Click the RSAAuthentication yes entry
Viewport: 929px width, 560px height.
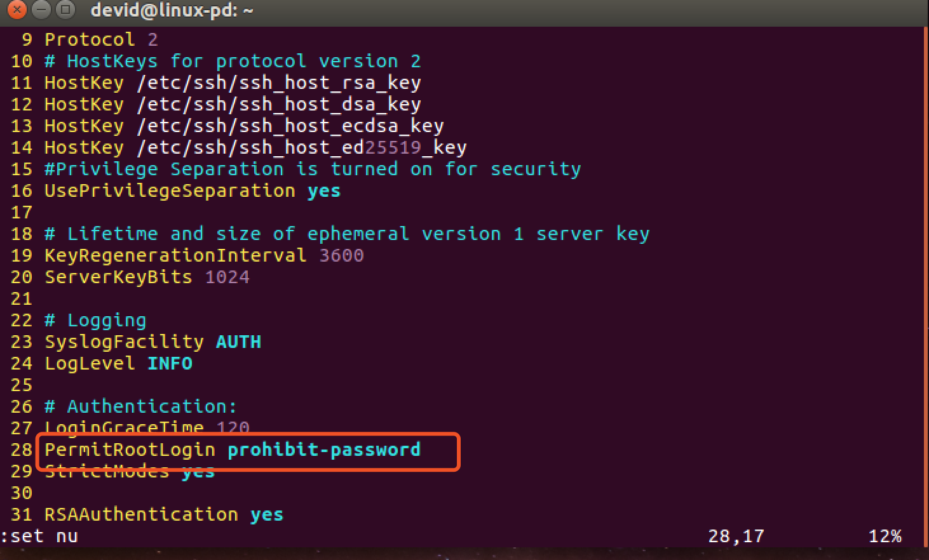(x=162, y=514)
